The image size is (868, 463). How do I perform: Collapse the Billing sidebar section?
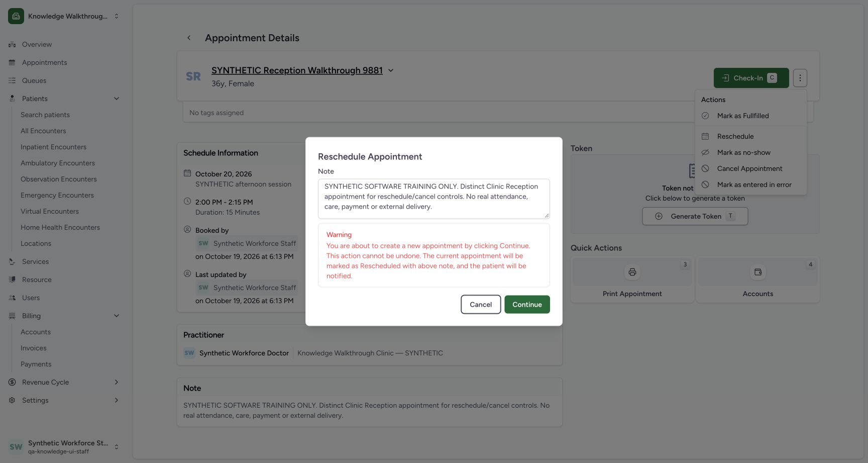(117, 316)
